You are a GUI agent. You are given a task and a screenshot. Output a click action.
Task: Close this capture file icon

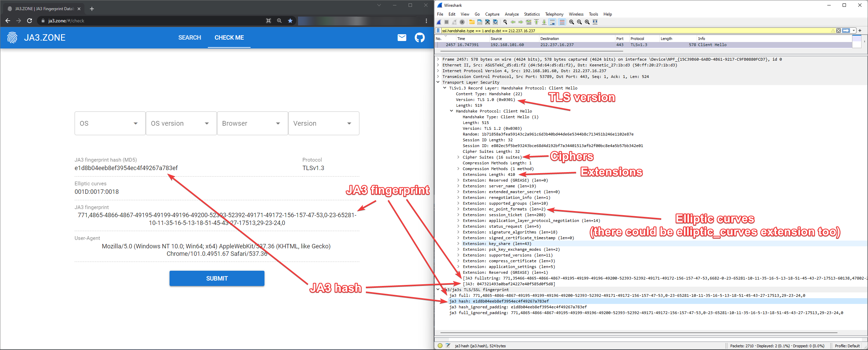click(487, 22)
